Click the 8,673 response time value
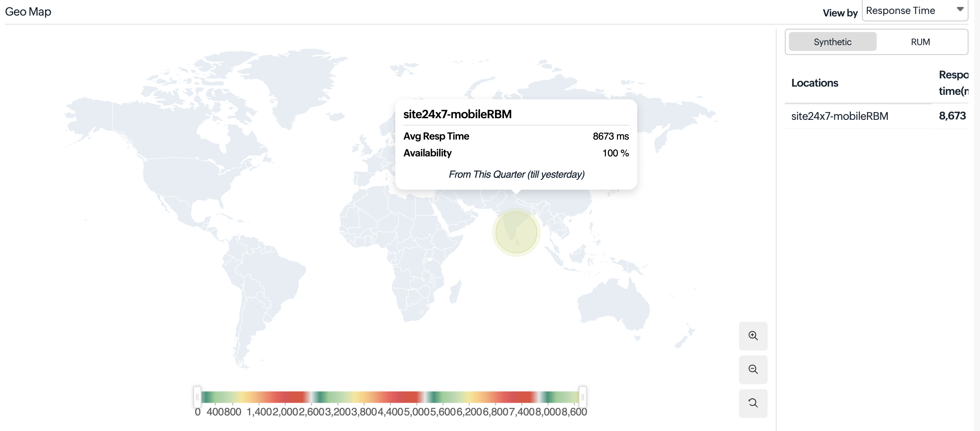980x431 pixels. coord(952,116)
